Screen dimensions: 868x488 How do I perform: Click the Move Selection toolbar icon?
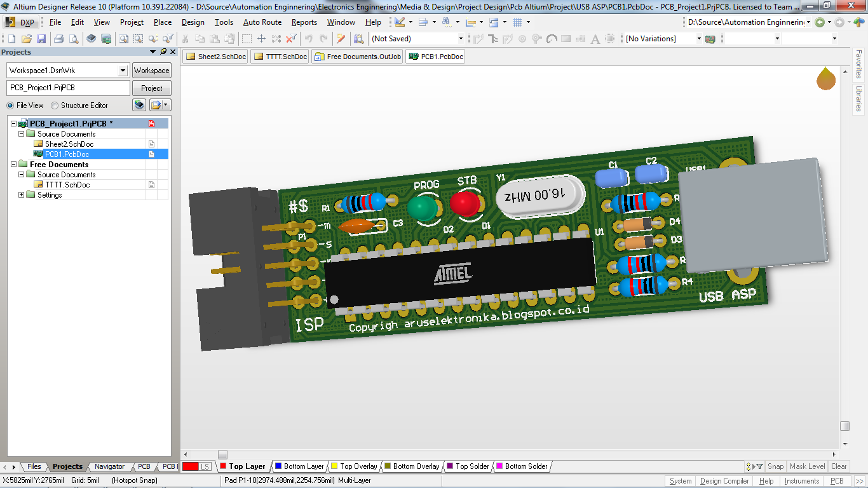261,38
